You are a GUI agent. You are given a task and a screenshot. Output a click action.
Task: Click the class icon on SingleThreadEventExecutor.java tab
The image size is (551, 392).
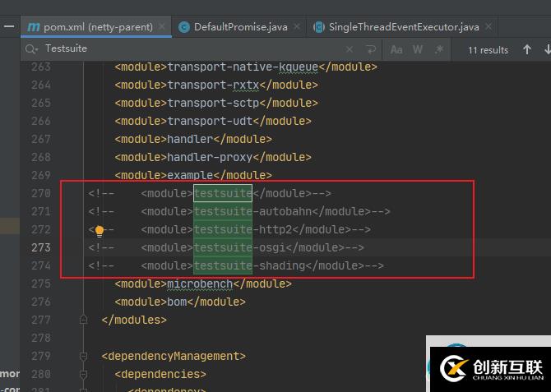319,27
